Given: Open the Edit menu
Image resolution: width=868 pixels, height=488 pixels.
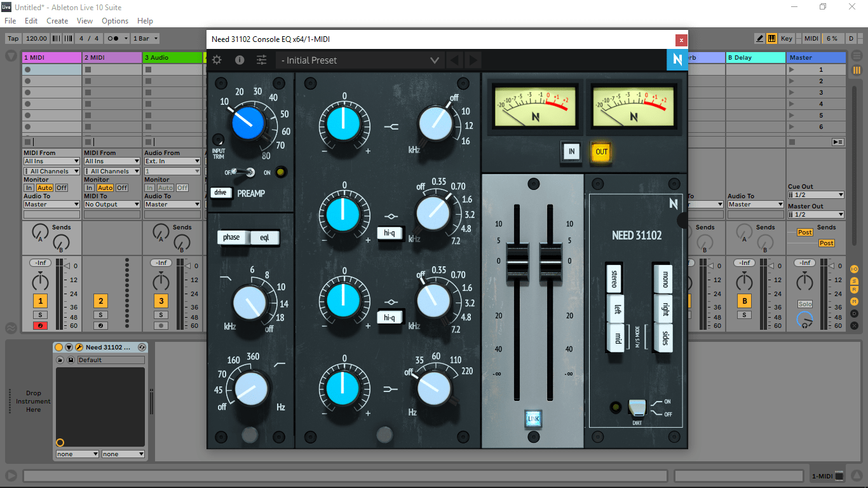Looking at the screenshot, I should click(x=31, y=21).
